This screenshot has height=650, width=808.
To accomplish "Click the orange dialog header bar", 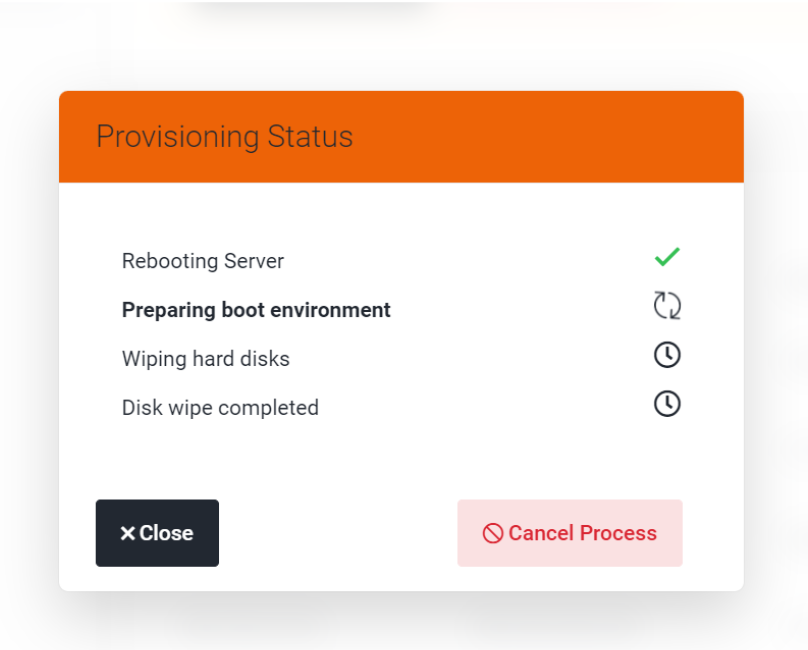I will pos(401,137).
